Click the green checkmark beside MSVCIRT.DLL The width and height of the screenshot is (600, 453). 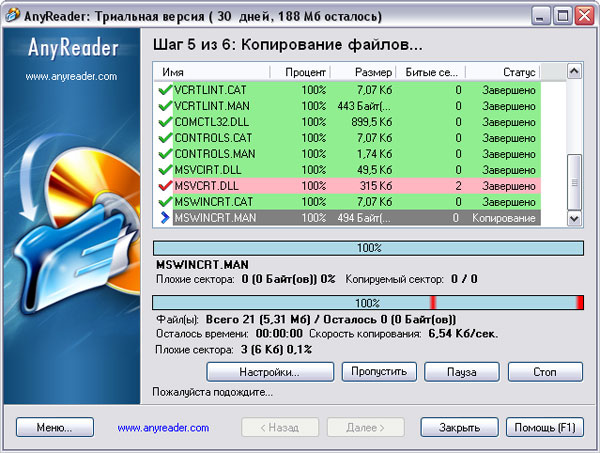[165, 169]
